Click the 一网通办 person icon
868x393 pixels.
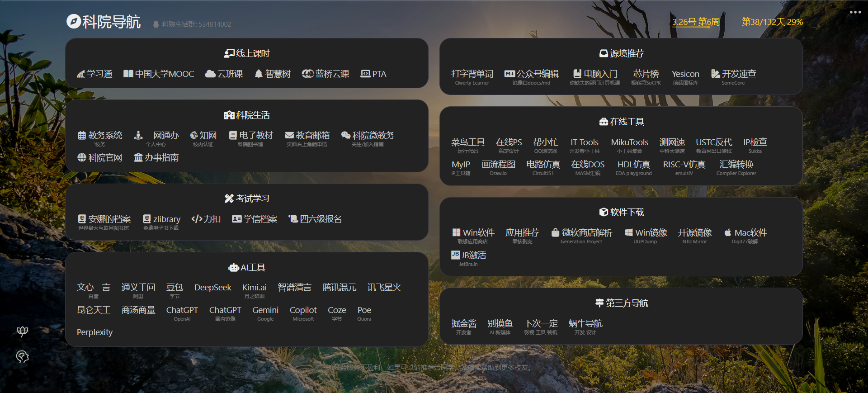(x=138, y=135)
